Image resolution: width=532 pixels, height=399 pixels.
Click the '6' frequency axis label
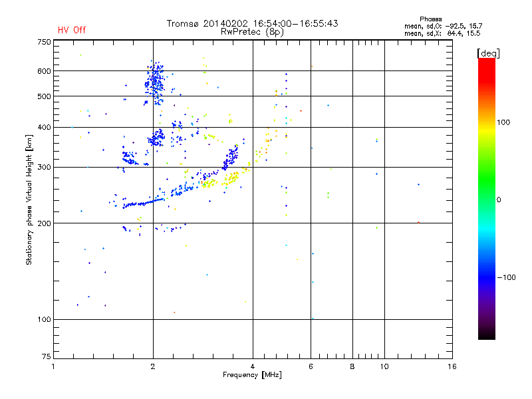311,366
